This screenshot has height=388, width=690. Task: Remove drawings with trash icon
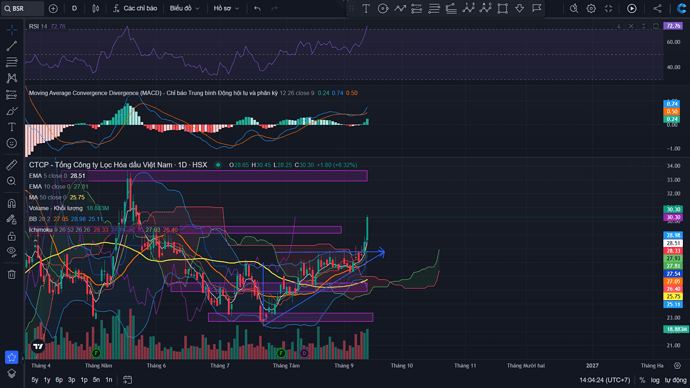tap(12, 275)
